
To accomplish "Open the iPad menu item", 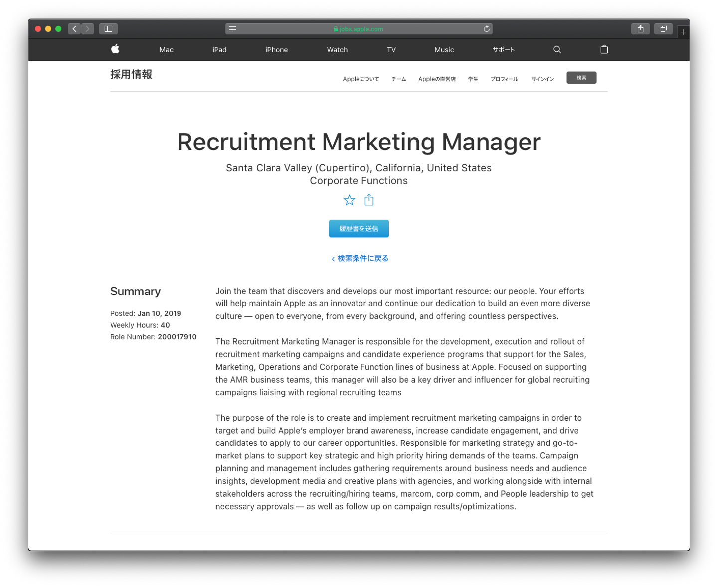I will 219,50.
